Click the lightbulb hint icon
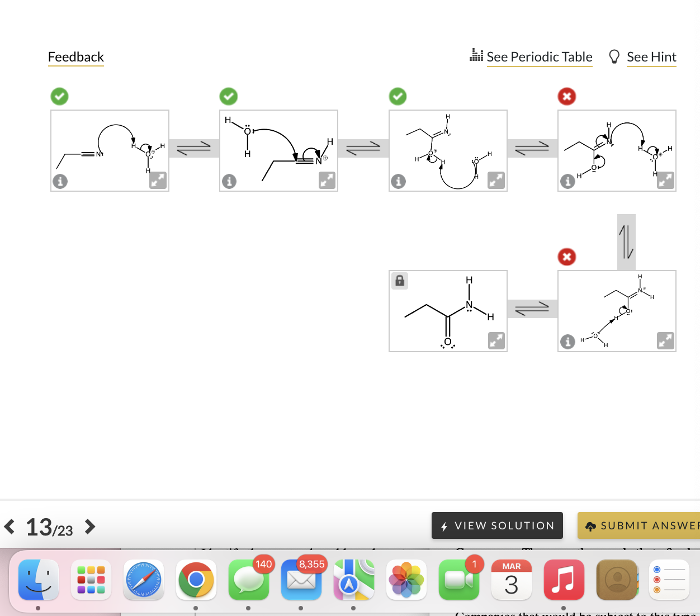 click(x=614, y=56)
